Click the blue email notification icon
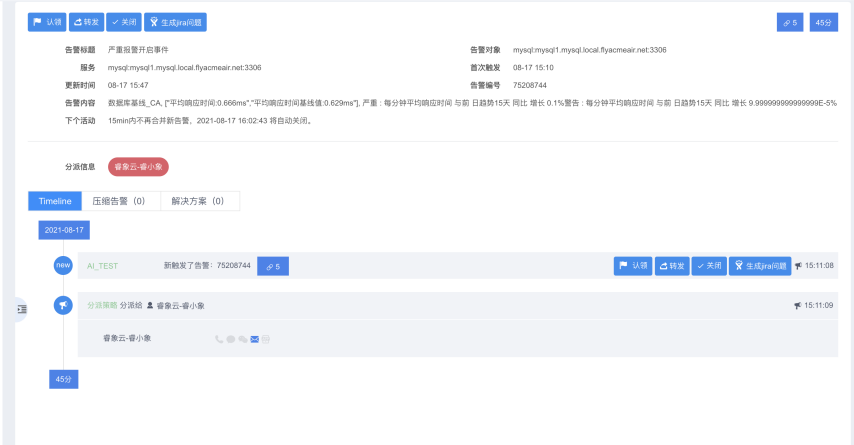 tap(254, 339)
